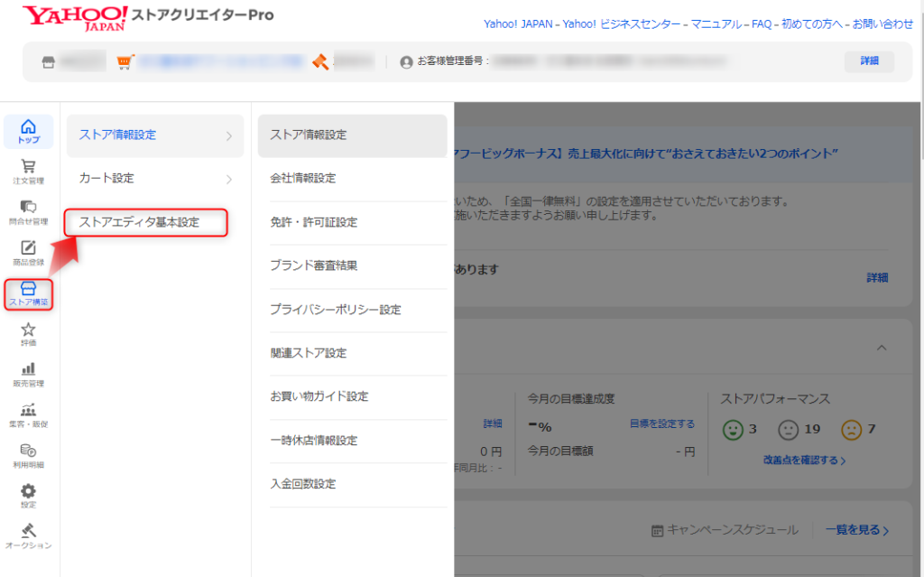Click 詳細 link above 0 円
Screen dimensions: 924x577
[493, 423]
